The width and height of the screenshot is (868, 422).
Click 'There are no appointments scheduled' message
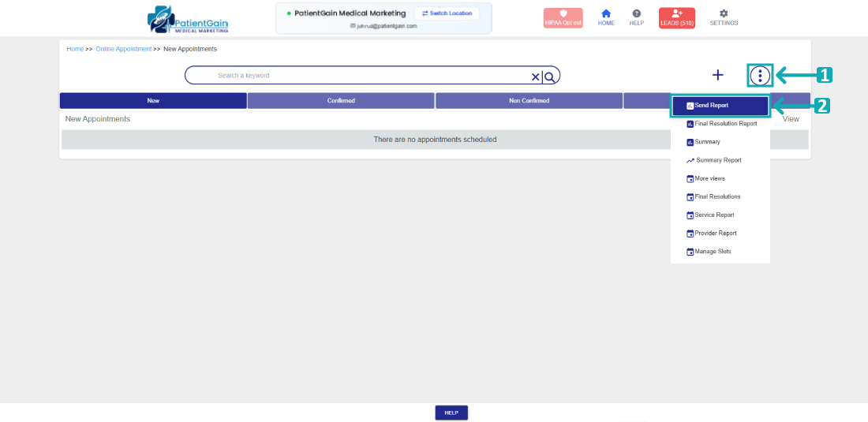click(x=435, y=140)
